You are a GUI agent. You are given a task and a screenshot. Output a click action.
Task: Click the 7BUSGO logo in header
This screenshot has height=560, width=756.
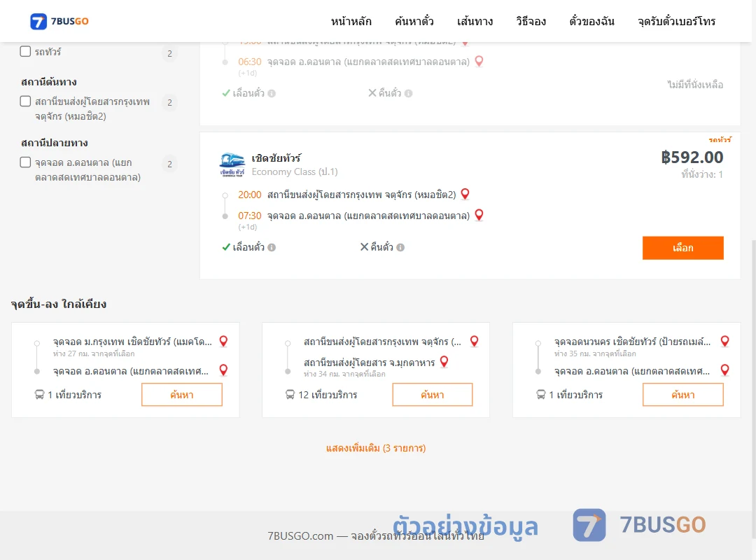tap(59, 21)
